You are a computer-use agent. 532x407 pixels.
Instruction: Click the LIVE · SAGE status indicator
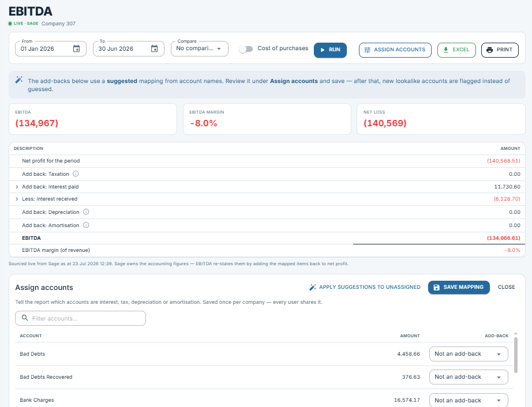(x=24, y=24)
